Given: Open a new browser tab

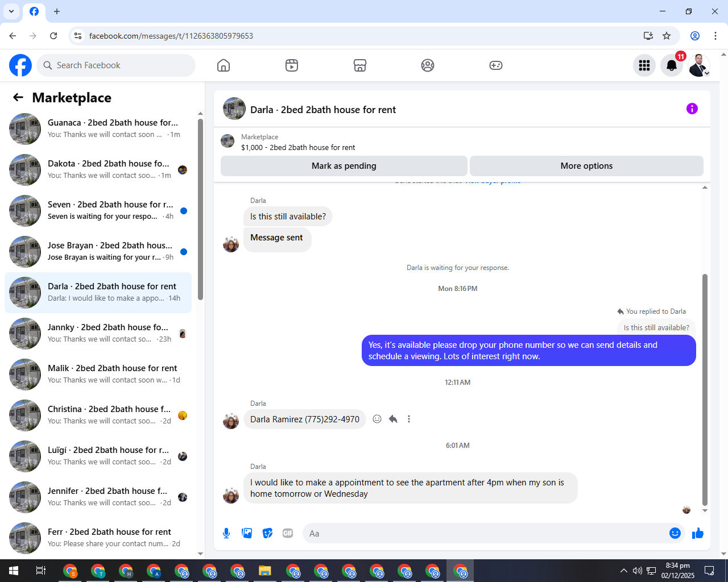Looking at the screenshot, I should tap(57, 11).
